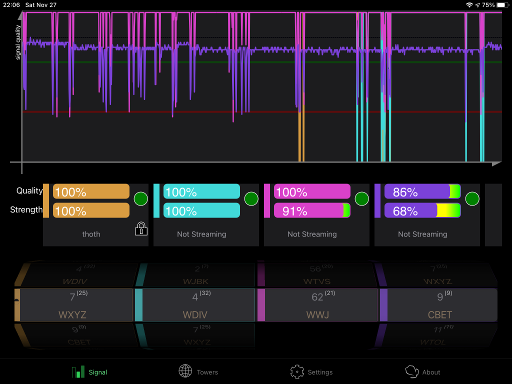The image size is (512, 384).
Task: Tap Not Streaming under magenta tuner
Action: [x=312, y=234]
